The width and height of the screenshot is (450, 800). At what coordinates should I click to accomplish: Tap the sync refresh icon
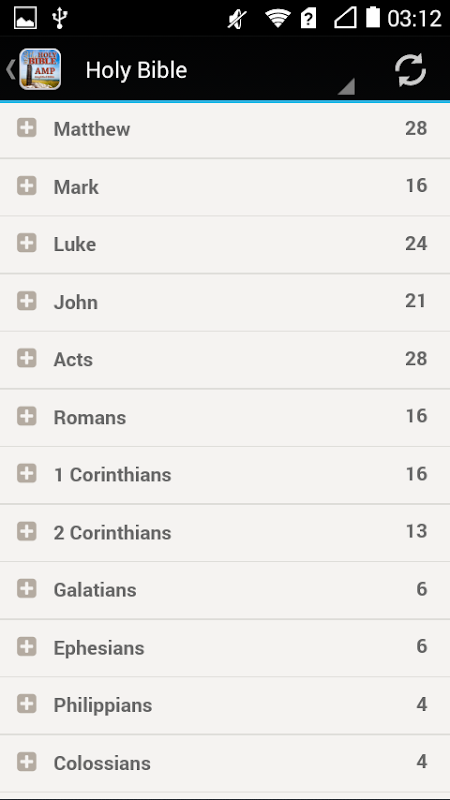click(410, 70)
